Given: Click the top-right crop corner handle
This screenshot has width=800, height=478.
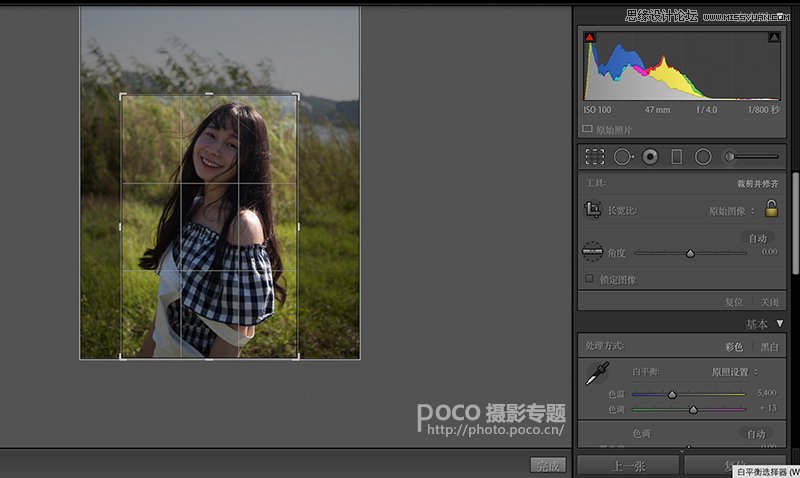Looking at the screenshot, I should click(296, 96).
